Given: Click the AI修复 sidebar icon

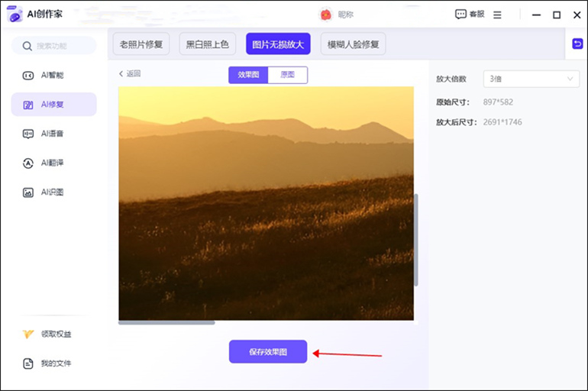Looking at the screenshot, I should (28, 105).
